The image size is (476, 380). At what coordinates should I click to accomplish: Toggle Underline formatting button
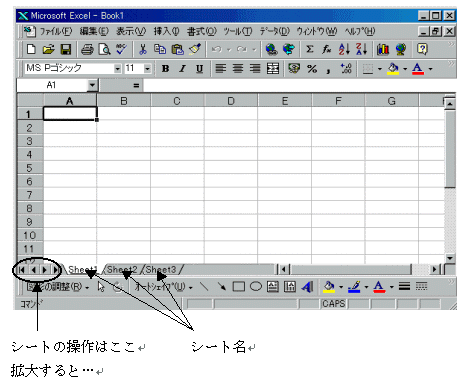click(x=199, y=69)
